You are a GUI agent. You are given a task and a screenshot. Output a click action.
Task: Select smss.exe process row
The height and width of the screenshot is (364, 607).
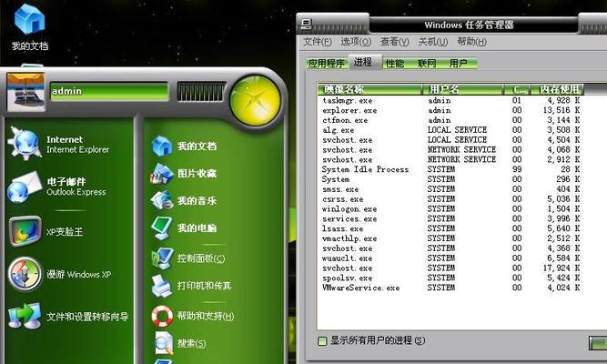451,189
